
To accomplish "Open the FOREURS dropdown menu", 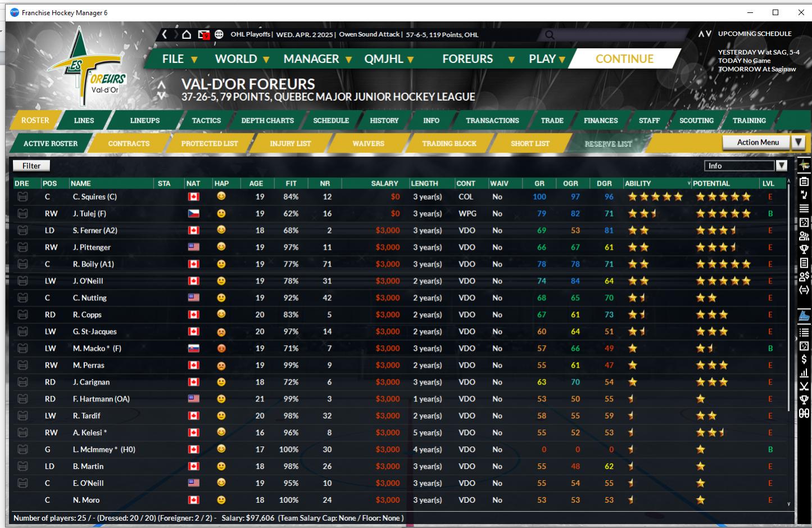I will pos(478,59).
